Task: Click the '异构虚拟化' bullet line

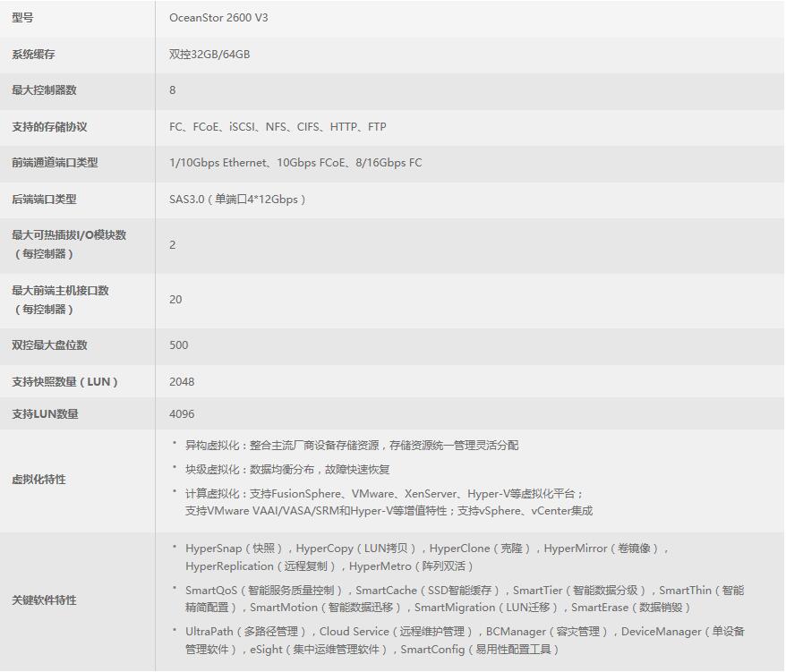Action: [352, 446]
